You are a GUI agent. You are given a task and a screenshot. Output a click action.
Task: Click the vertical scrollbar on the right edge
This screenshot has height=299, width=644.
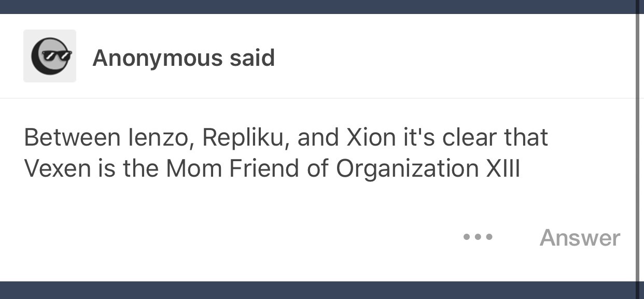tap(637, 145)
